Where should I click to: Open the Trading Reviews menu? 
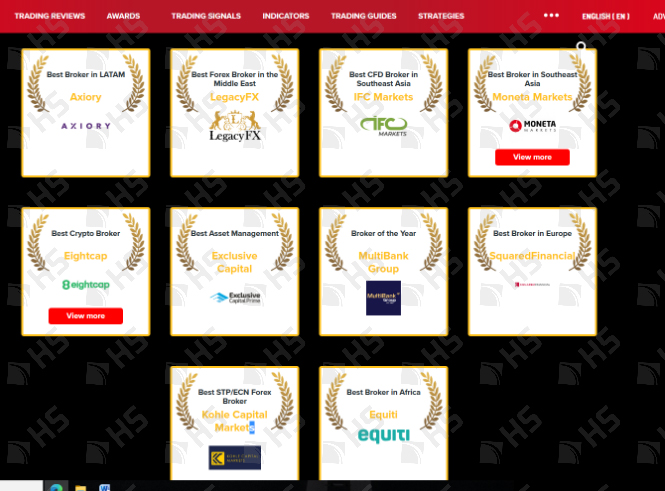(x=50, y=16)
